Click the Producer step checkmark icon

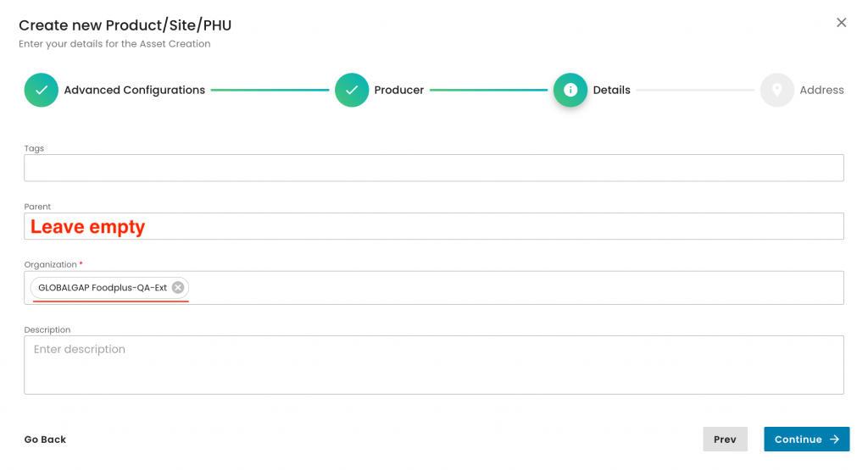[x=352, y=90]
